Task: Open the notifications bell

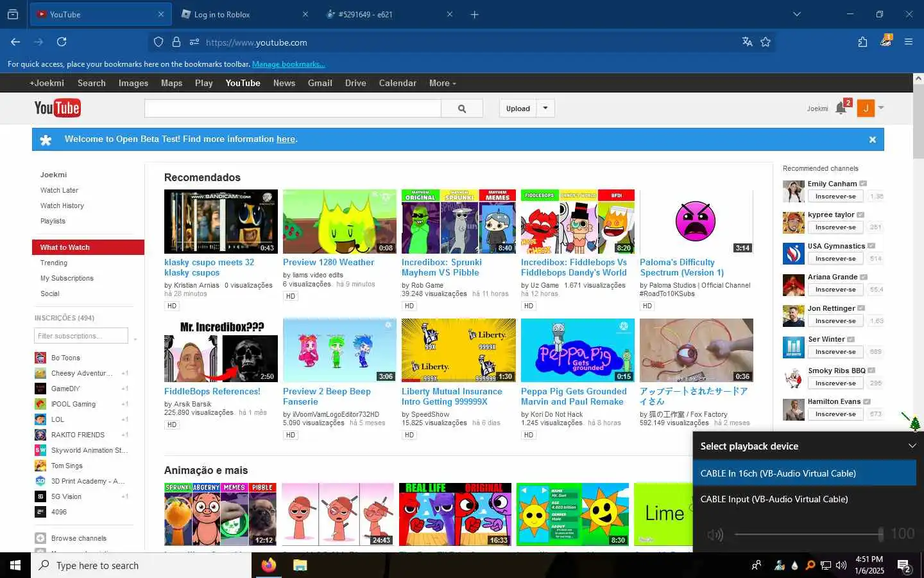Action: pos(841,109)
